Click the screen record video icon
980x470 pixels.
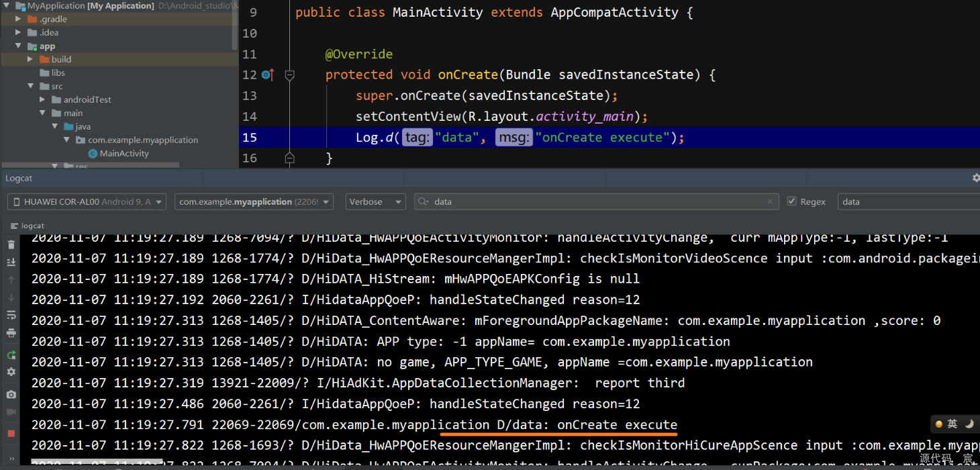(11, 412)
